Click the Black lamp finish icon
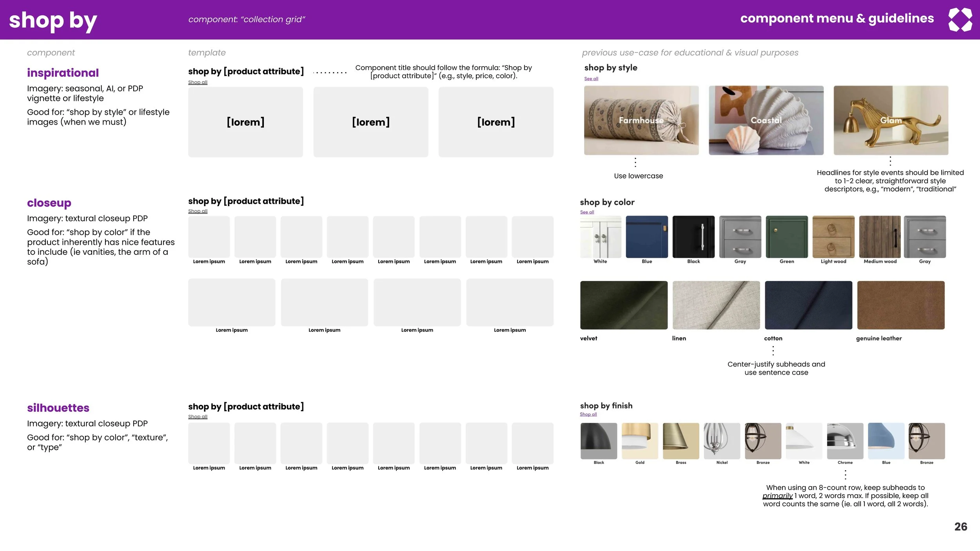The width and height of the screenshot is (980, 551). [599, 441]
